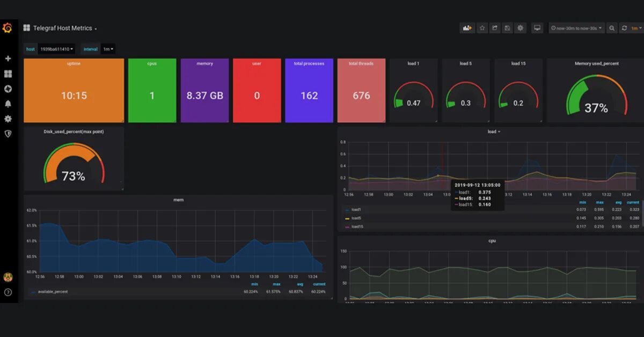
Task: Click the refresh dashboard icon
Action: point(624,28)
